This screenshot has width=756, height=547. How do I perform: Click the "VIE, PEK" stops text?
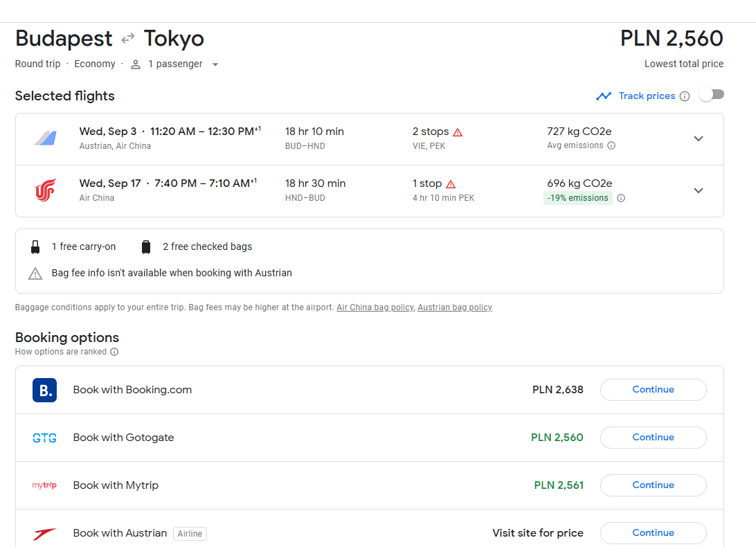[x=429, y=145]
